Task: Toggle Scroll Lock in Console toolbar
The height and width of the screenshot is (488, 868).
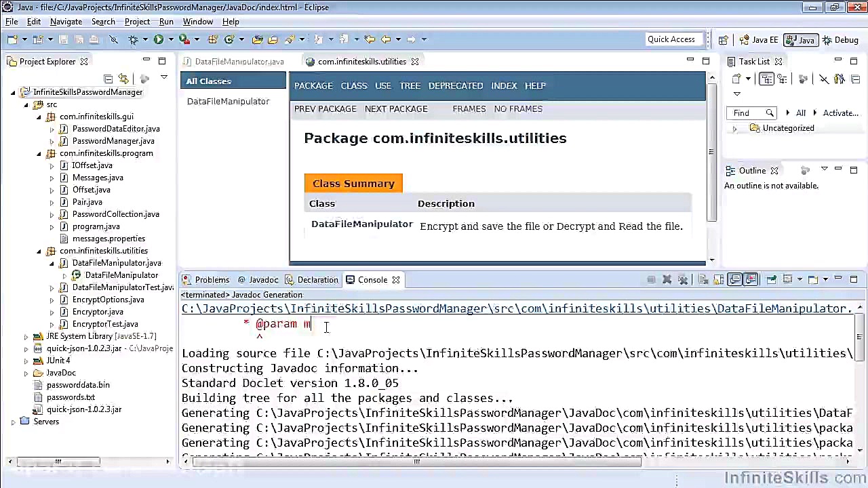Action: pyautogui.click(x=719, y=279)
